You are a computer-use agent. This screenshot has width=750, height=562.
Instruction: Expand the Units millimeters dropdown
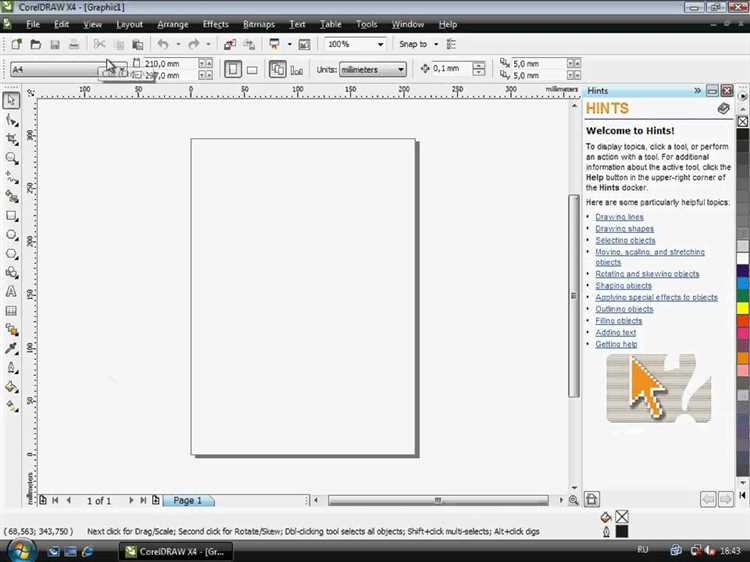pos(400,69)
